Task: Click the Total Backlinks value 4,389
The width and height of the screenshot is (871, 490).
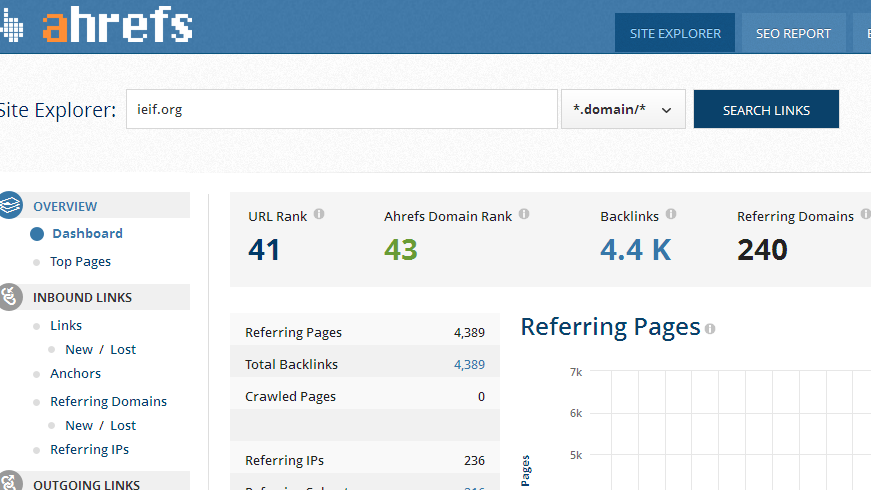Action: coord(469,364)
